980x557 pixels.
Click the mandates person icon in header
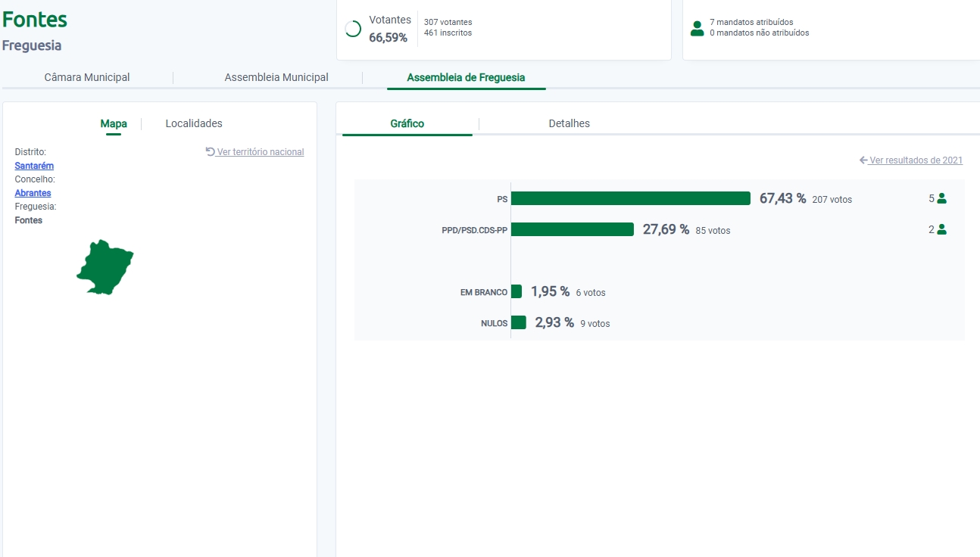697,29
